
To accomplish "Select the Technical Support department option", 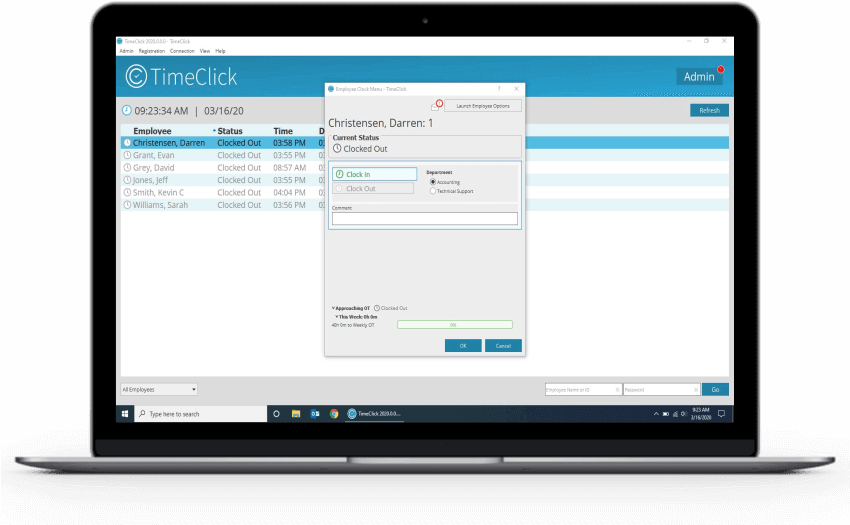I will tap(433, 191).
